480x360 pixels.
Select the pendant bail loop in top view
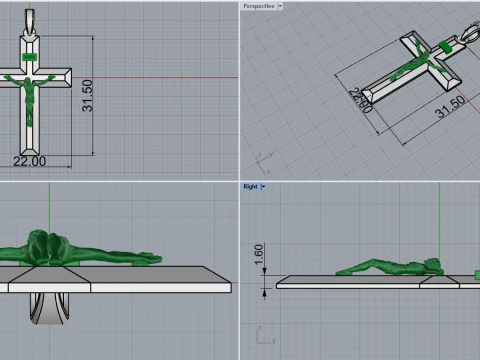coord(30,21)
